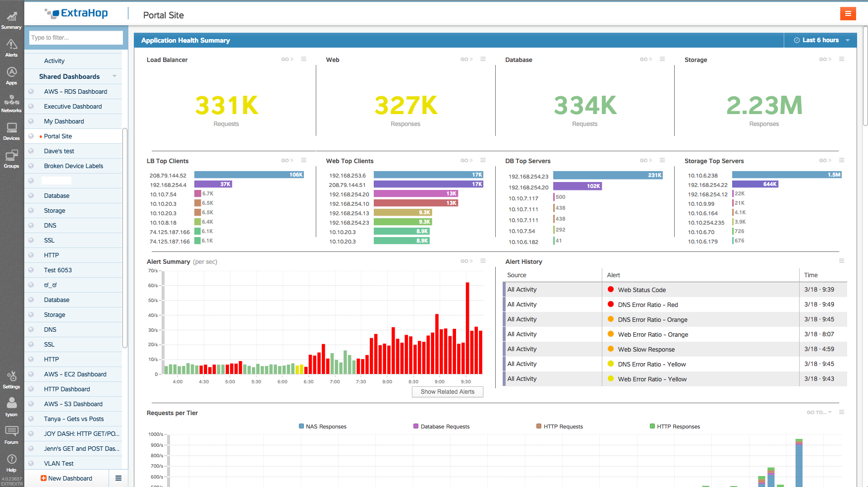Click the 1.5M bar for 10.10.6.238
This screenshot has width=868, height=487.
[787, 175]
